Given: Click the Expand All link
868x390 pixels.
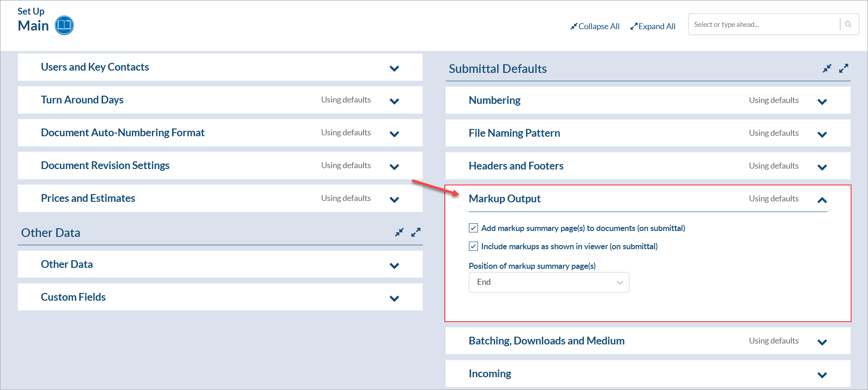Looking at the screenshot, I should tap(653, 26).
